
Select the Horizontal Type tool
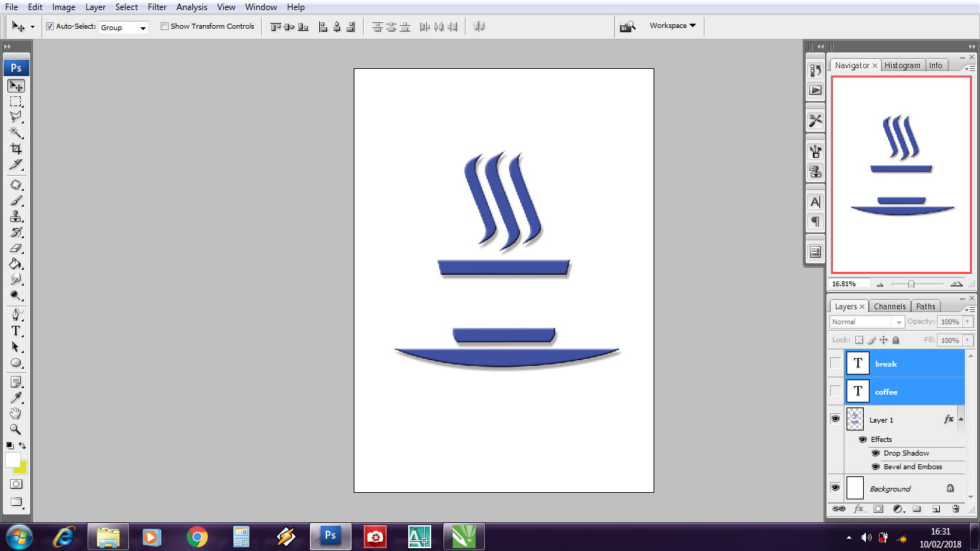click(x=16, y=331)
